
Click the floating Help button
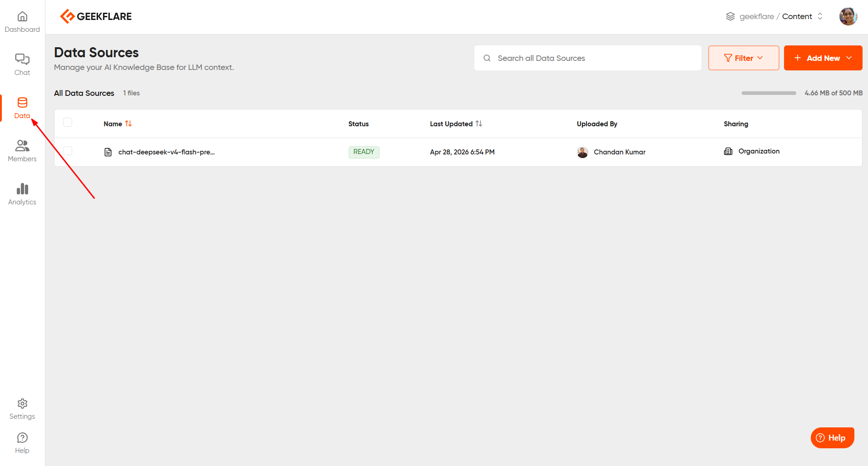click(x=832, y=438)
